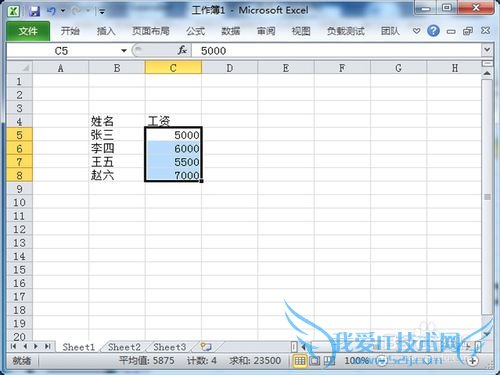Switch to Sheet2 tab
This screenshot has width=500, height=375.
click(124, 347)
